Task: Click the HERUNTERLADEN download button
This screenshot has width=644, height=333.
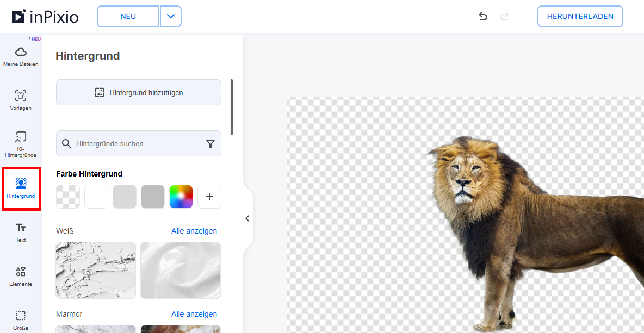Action: click(580, 16)
